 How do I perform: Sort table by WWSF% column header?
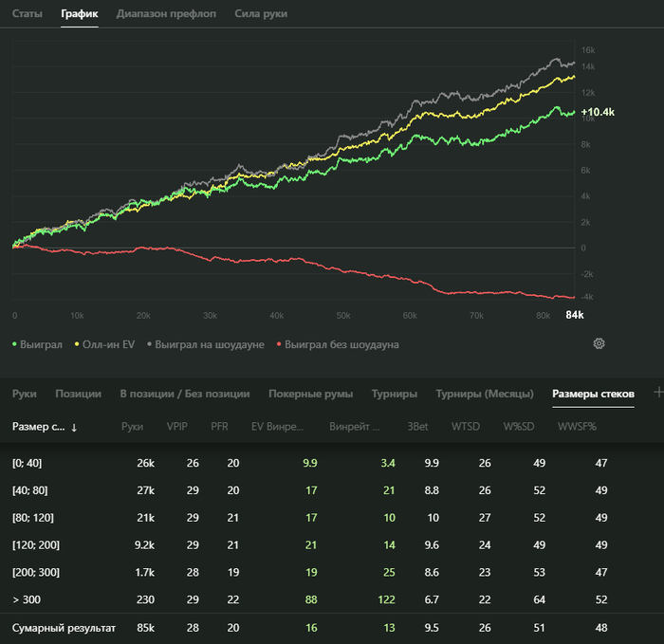coord(577,427)
